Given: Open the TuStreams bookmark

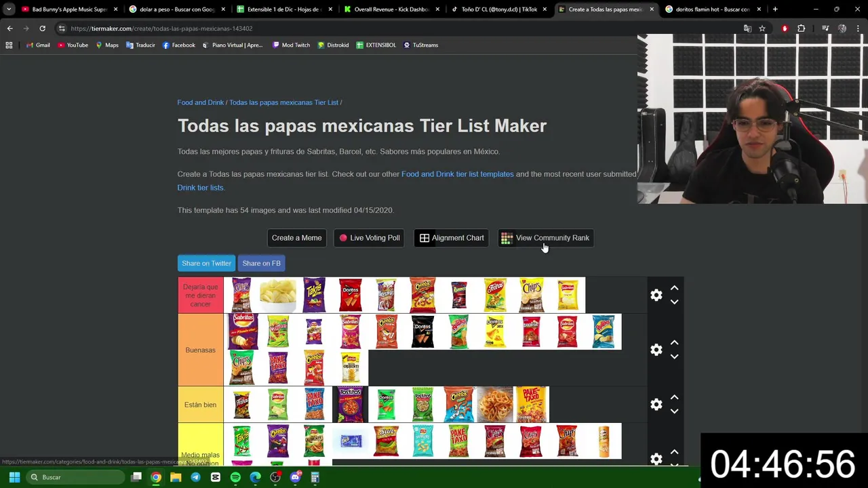Looking at the screenshot, I should click(420, 45).
